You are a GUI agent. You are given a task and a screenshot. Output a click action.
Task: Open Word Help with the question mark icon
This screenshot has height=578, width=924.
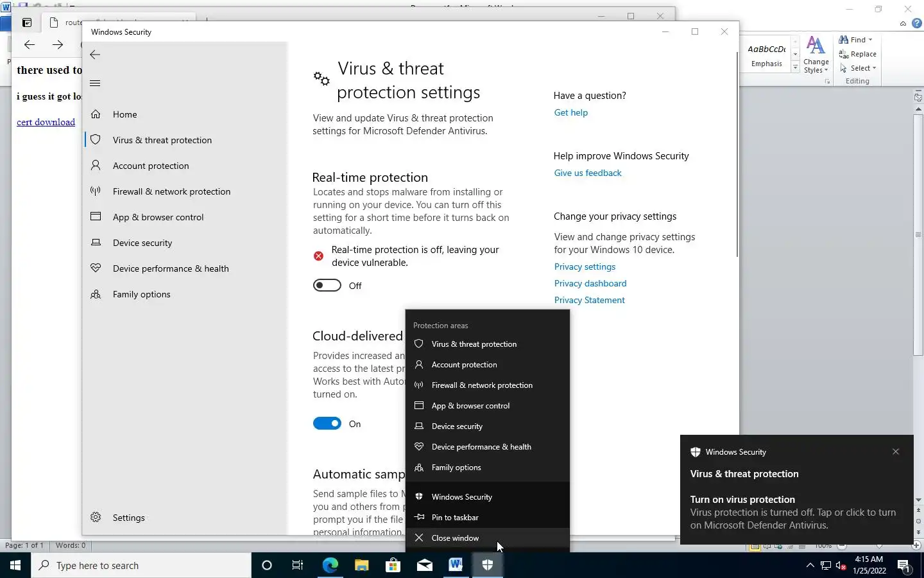[x=916, y=23]
